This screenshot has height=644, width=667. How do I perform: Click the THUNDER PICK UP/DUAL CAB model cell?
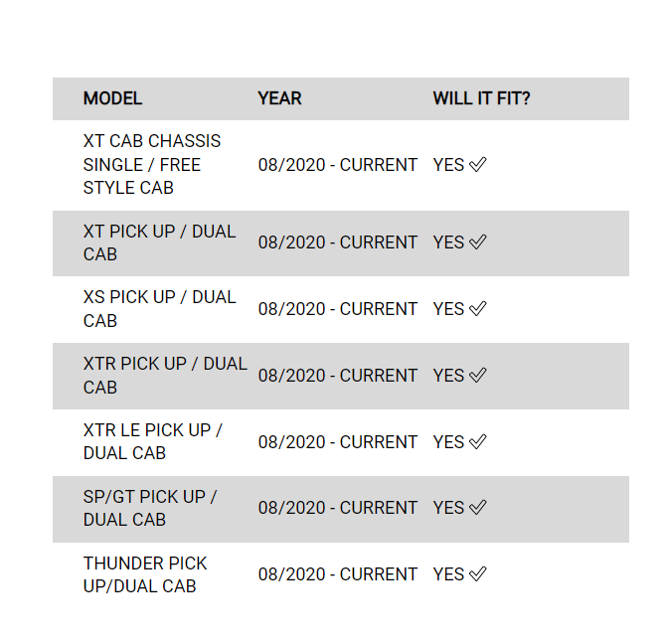pos(145,574)
